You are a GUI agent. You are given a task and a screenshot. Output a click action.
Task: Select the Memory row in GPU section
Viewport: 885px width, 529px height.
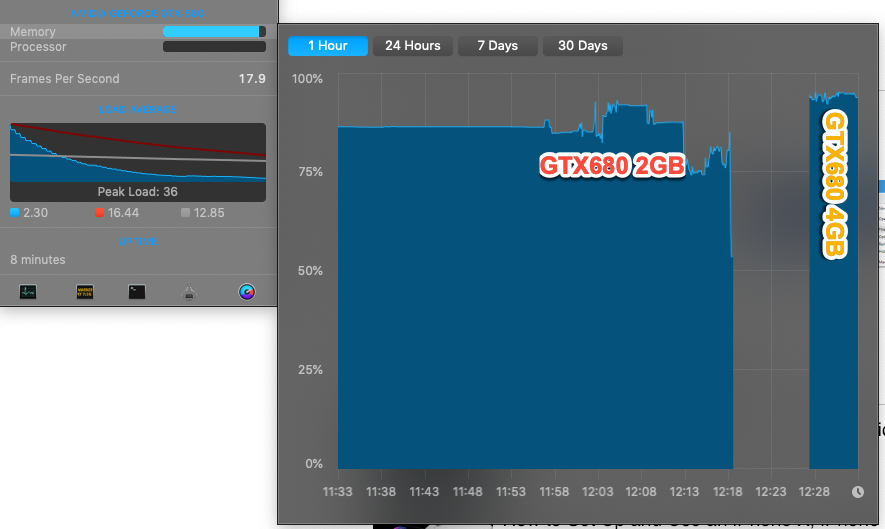click(x=138, y=32)
